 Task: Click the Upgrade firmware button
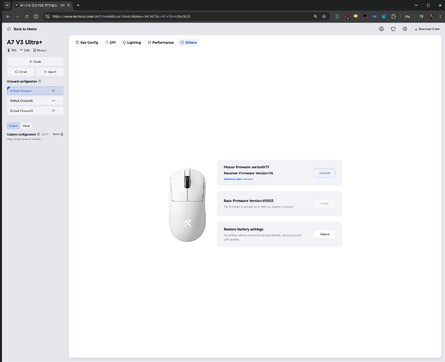click(324, 173)
